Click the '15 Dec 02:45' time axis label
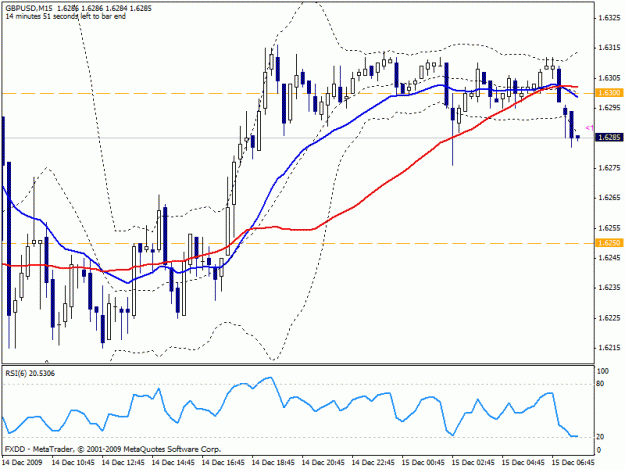 pyautogui.click(x=473, y=463)
